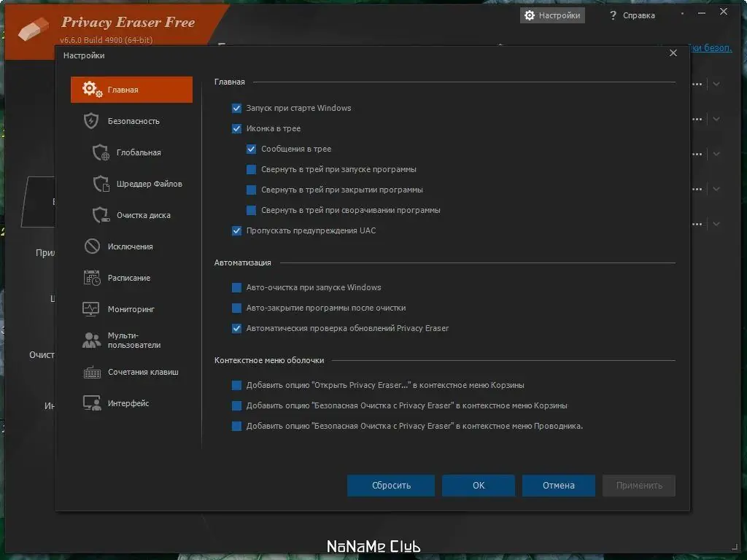Open first row three-dots menu in main window
The width and height of the screenshot is (747, 560).
coord(697,85)
